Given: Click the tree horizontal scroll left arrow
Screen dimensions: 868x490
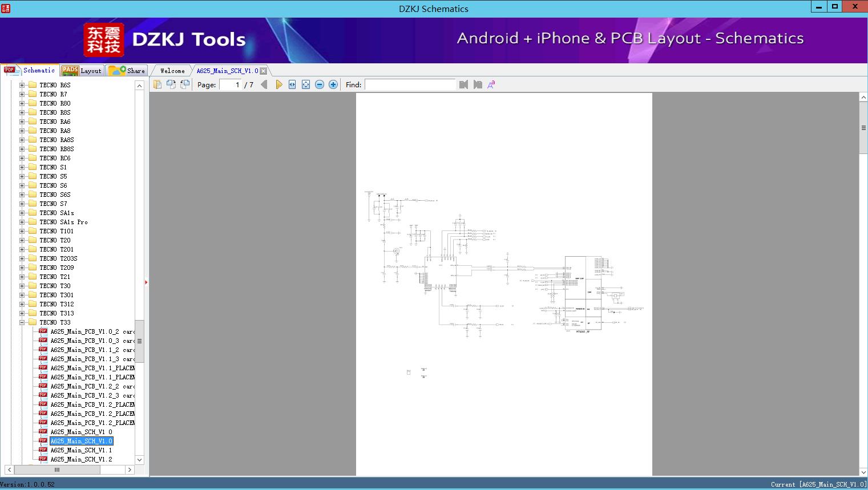Looking at the screenshot, I should (x=9, y=469).
